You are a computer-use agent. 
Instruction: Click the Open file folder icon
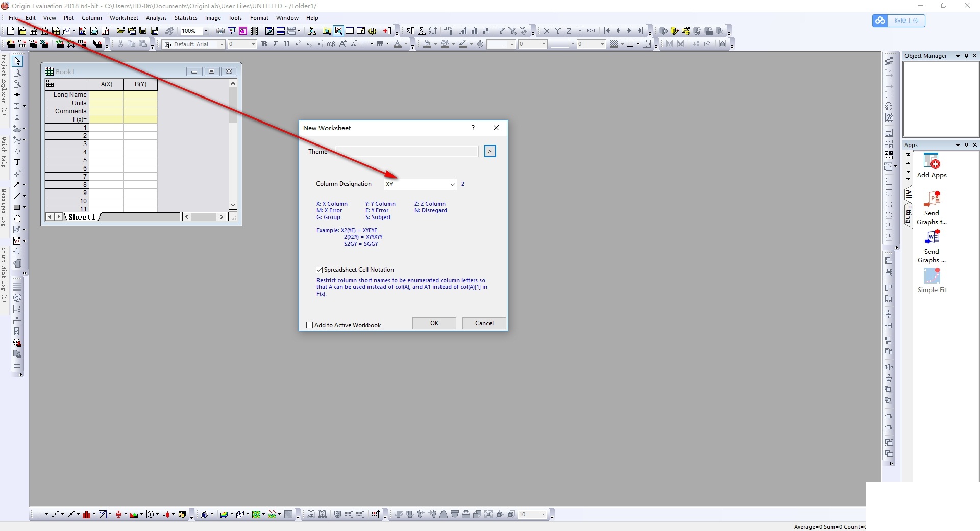[x=120, y=31]
